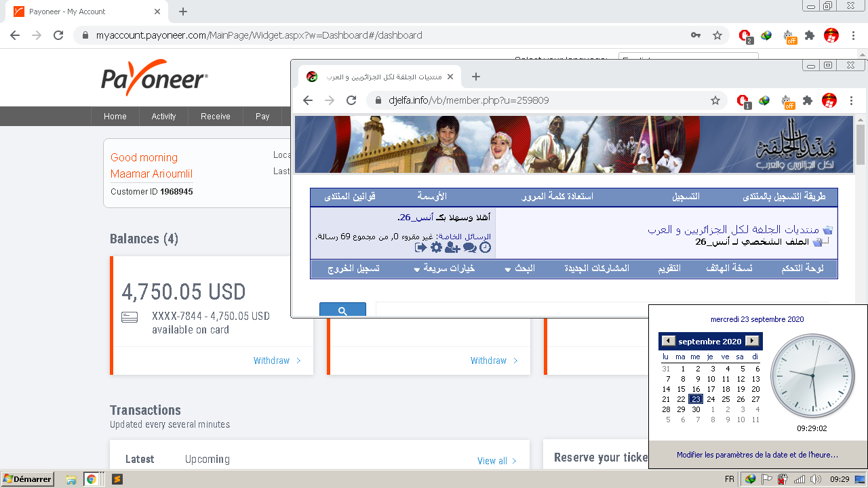Click Modifier les paramètres de la date et de l'heure
This screenshot has width=868, height=488.
757,455
